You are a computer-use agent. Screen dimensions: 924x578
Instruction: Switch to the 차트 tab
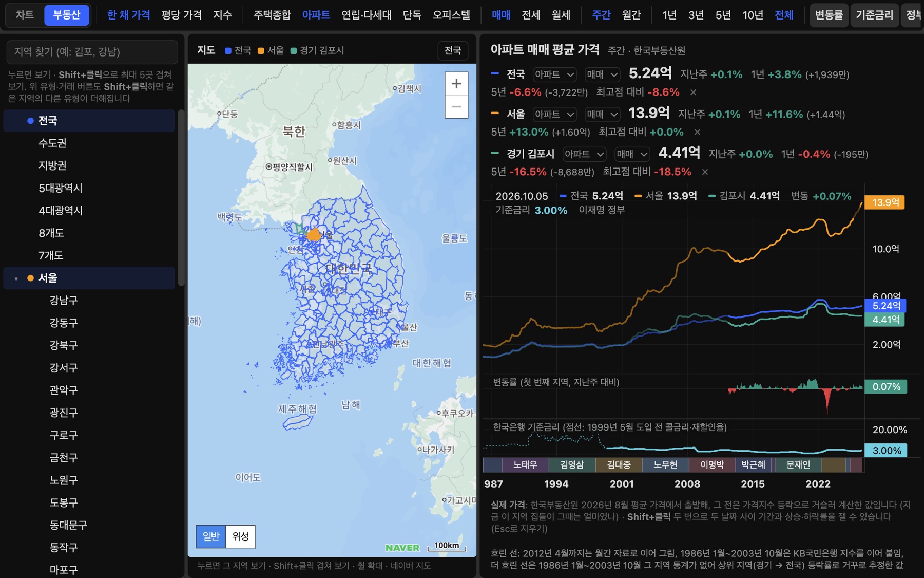pos(25,15)
